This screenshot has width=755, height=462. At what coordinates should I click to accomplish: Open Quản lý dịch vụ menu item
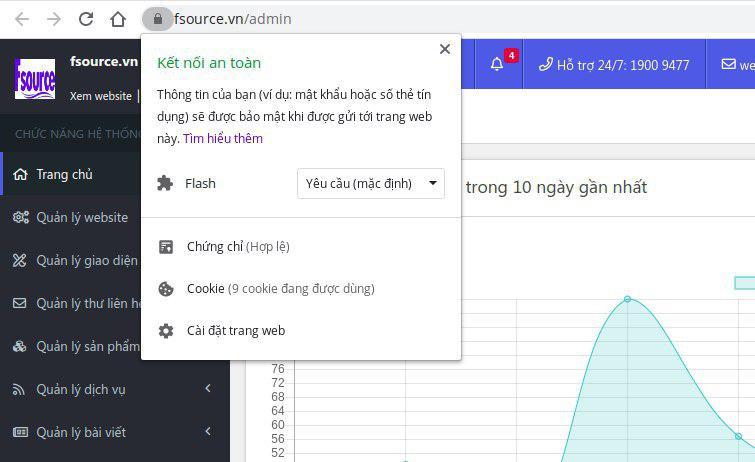click(81, 389)
